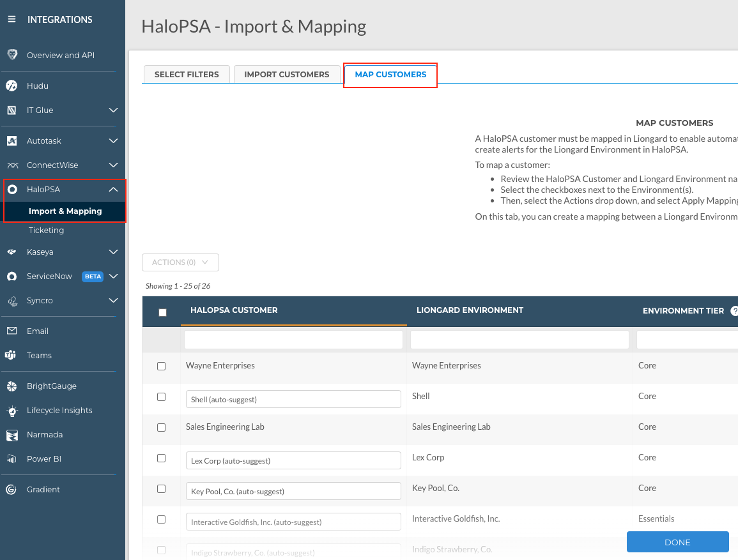
Task: Click the hamburger menu icon beside Integrations
Action: tap(12, 20)
